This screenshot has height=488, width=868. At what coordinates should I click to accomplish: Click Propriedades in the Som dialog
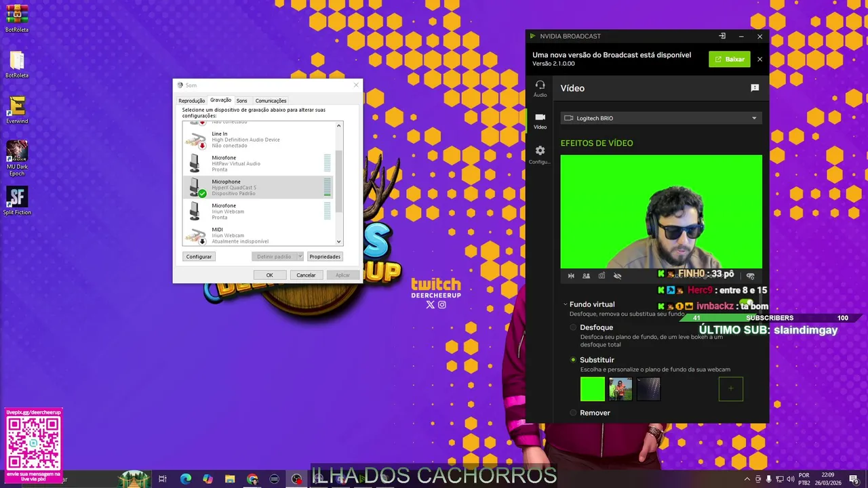point(325,256)
